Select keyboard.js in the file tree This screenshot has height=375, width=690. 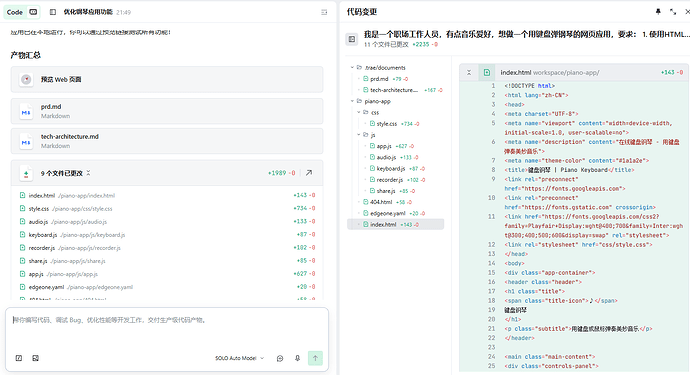pyautogui.click(x=396, y=169)
